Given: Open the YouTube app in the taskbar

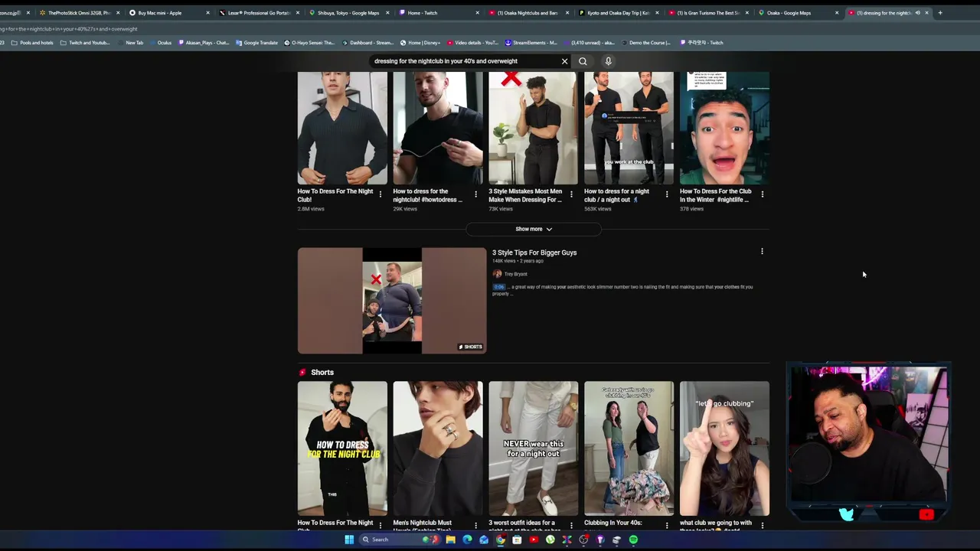Looking at the screenshot, I should tap(534, 540).
